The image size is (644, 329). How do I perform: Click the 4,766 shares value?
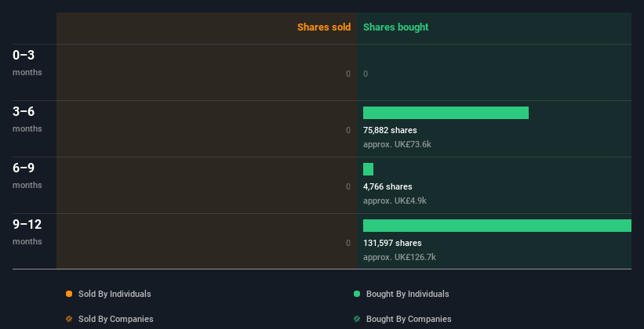(387, 186)
